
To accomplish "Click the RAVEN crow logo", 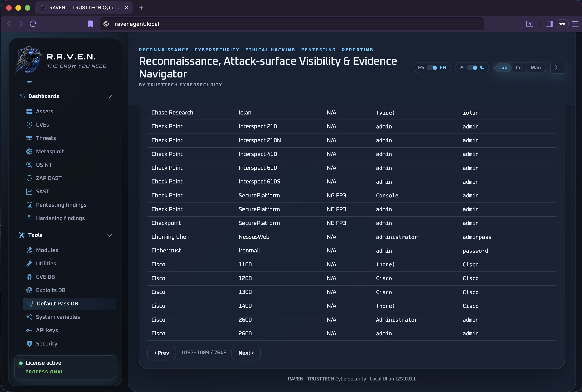I will point(28,60).
